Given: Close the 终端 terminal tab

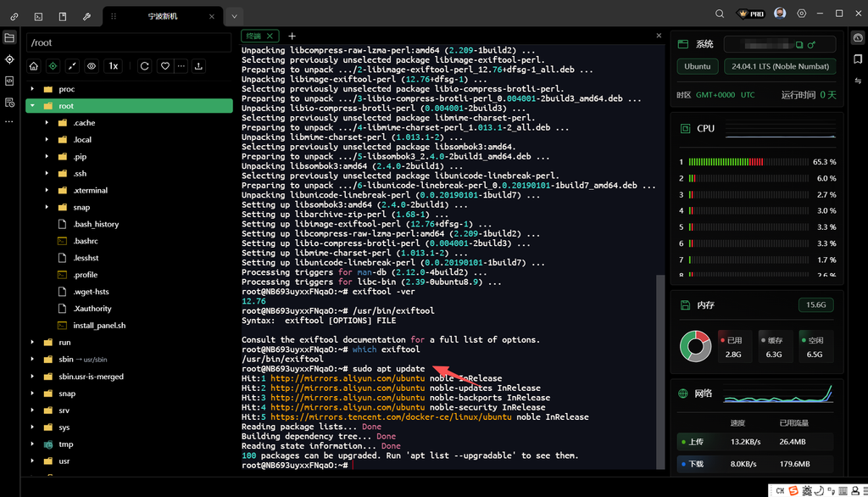Looking at the screenshot, I should coord(270,36).
